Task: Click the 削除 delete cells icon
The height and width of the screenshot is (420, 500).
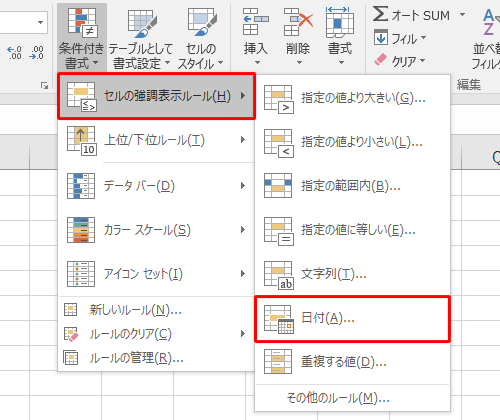Action: coord(298,22)
